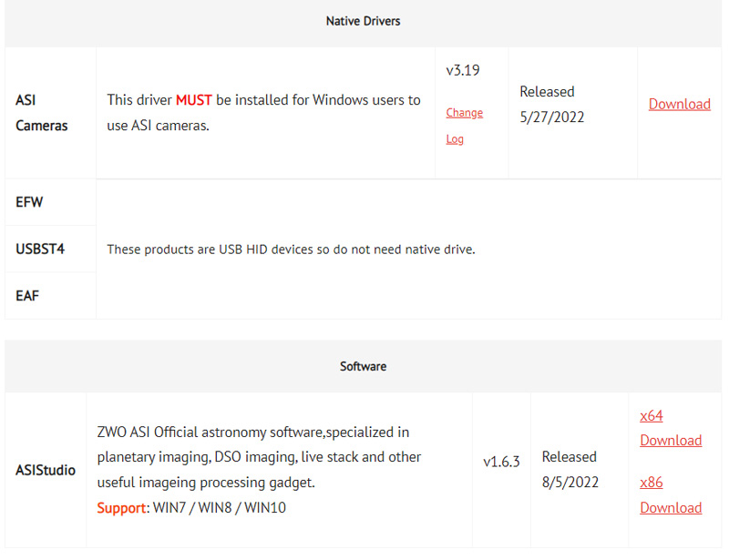Select the Software table header
This screenshot has height=560, width=729.
tap(363, 367)
